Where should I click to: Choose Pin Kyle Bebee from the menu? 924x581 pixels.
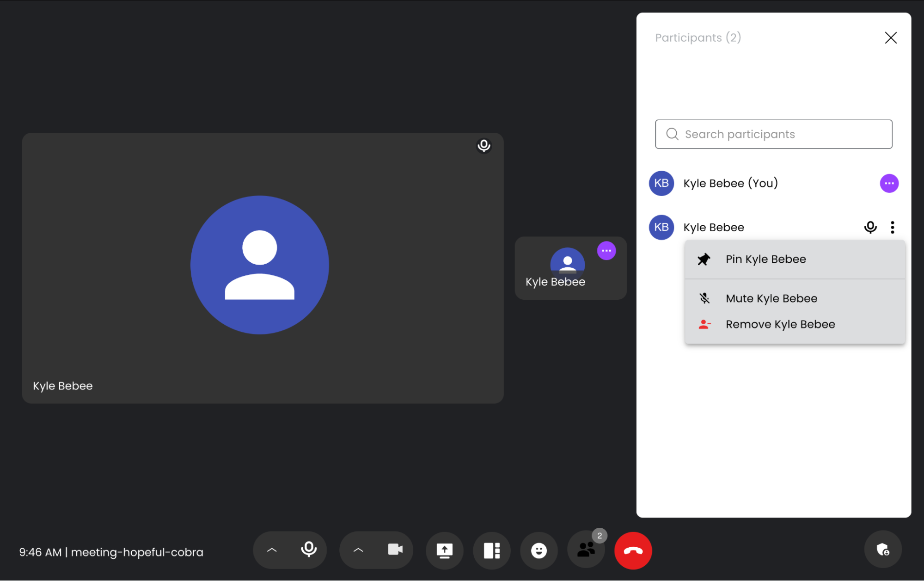[x=795, y=259]
